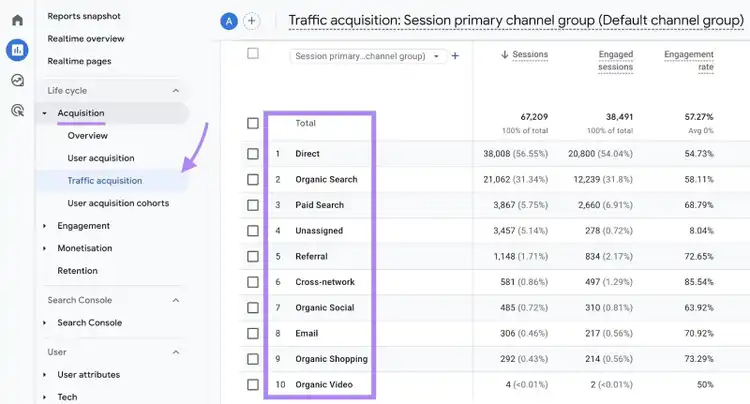
Task: Select the Organic Shopping row checkbox
Action: tap(253, 359)
